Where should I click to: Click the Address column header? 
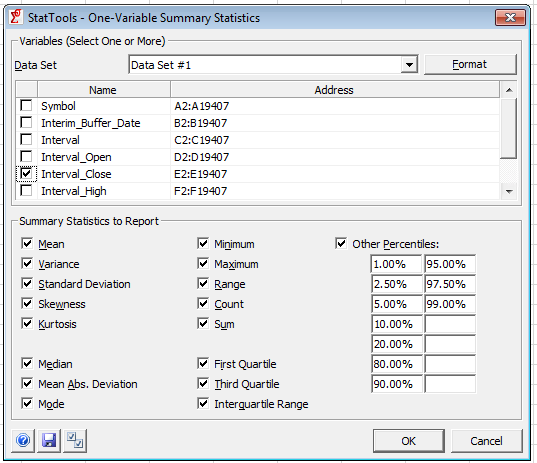[x=335, y=90]
